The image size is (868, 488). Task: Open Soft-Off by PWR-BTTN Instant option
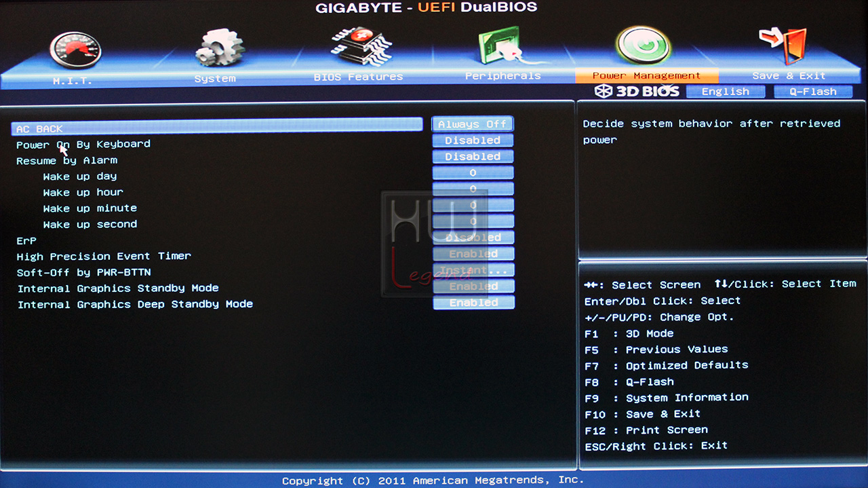point(473,270)
